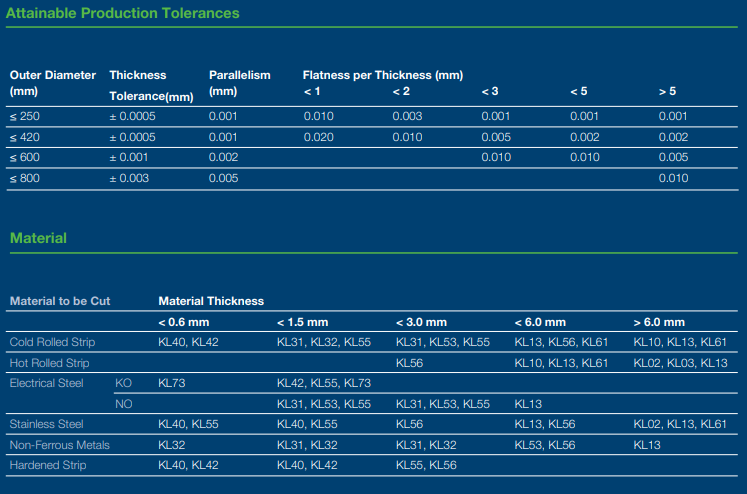Select "KL55, KL56" in Hardened Strip row
Image resolution: width=747 pixels, height=494 pixels.
(426, 465)
